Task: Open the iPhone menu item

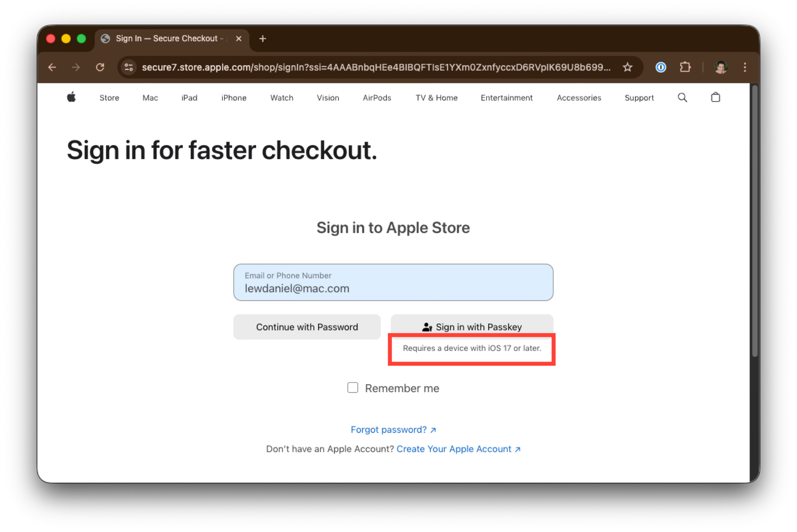Action: [234, 98]
